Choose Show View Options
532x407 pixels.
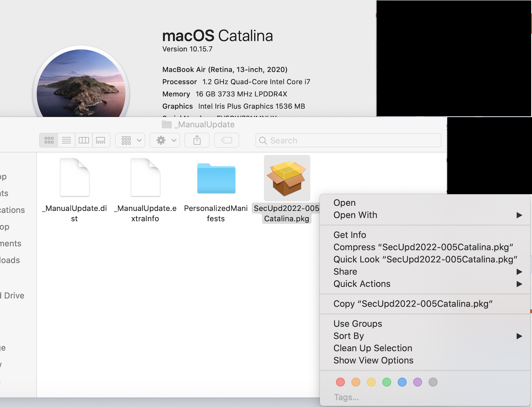[425, 360]
